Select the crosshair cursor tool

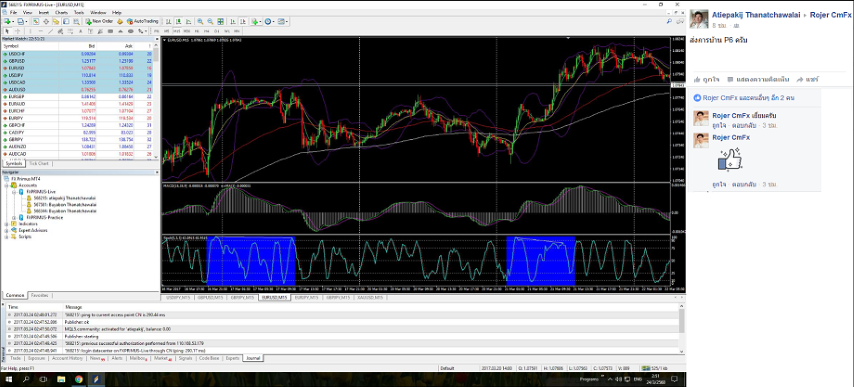(x=17, y=31)
